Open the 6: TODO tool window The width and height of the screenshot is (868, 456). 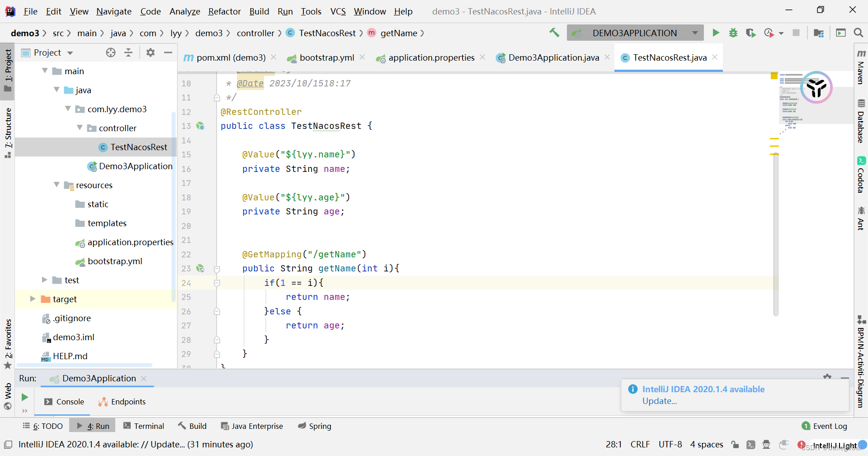(43, 426)
